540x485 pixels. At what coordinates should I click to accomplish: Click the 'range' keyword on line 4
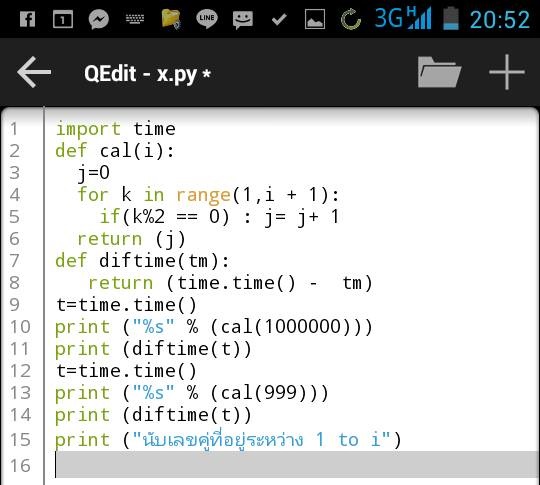(x=203, y=195)
